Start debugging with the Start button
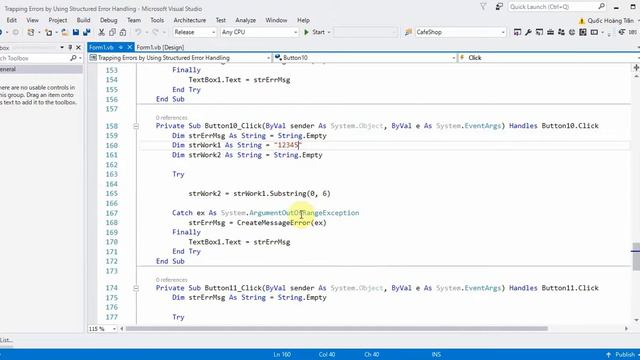This screenshot has width=640, height=360. (x=315, y=32)
